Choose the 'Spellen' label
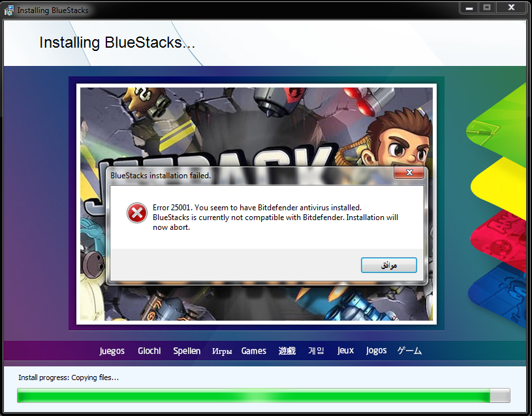The image size is (532, 416). [187, 351]
